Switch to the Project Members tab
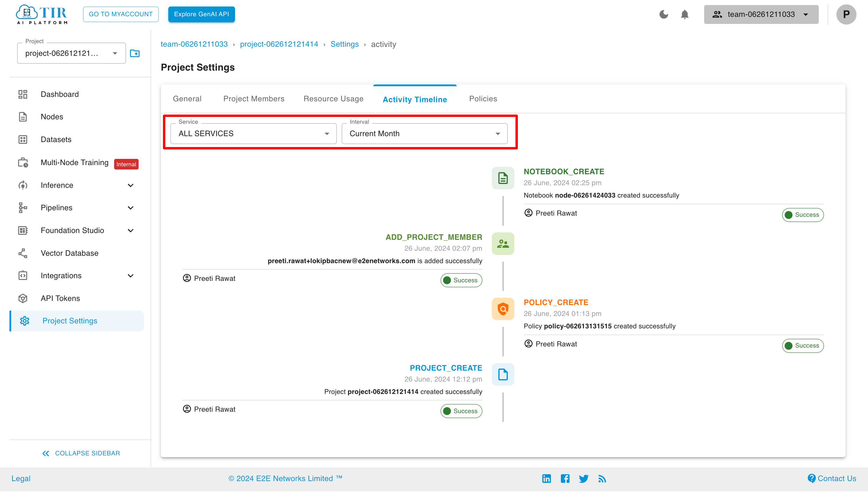 (254, 99)
